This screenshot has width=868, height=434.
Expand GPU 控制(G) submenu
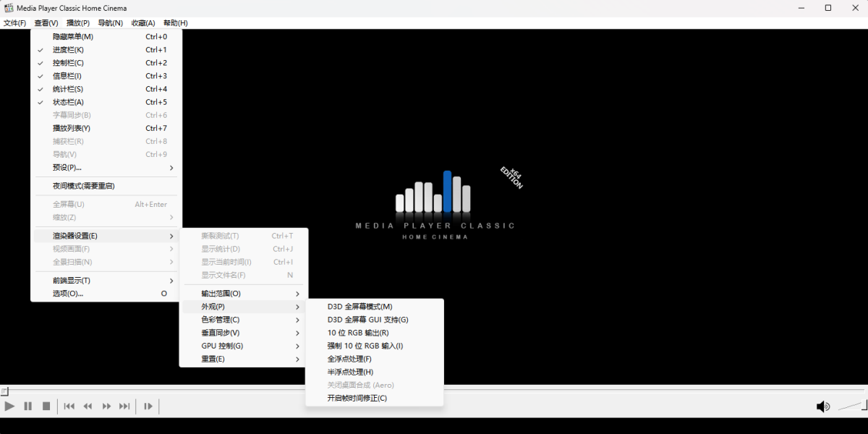point(243,346)
